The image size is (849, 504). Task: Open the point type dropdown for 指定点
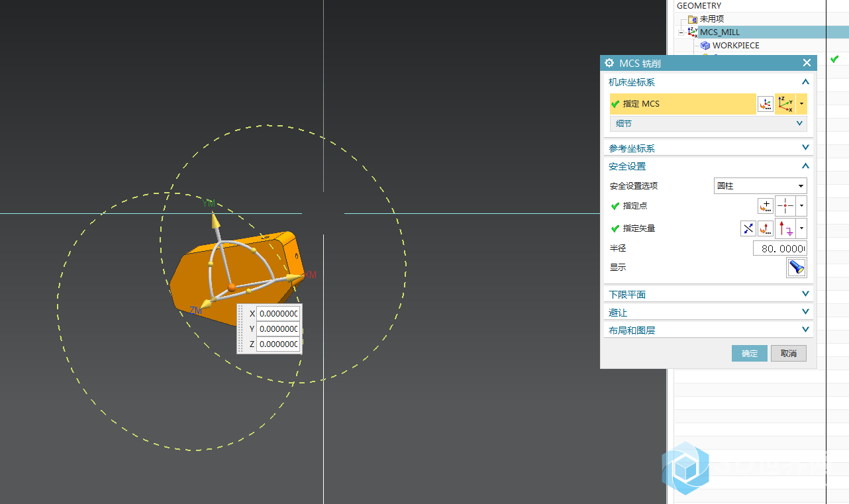click(x=802, y=206)
